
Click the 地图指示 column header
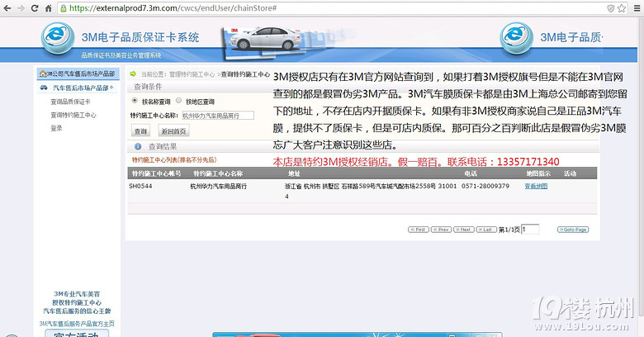click(x=538, y=173)
